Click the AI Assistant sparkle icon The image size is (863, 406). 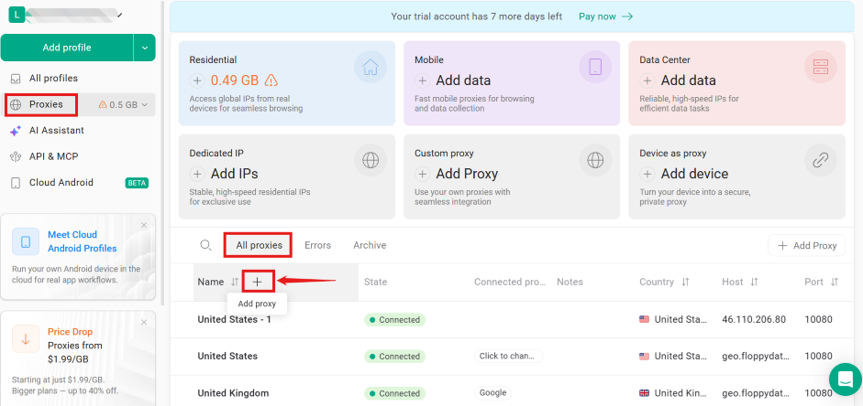(x=16, y=130)
